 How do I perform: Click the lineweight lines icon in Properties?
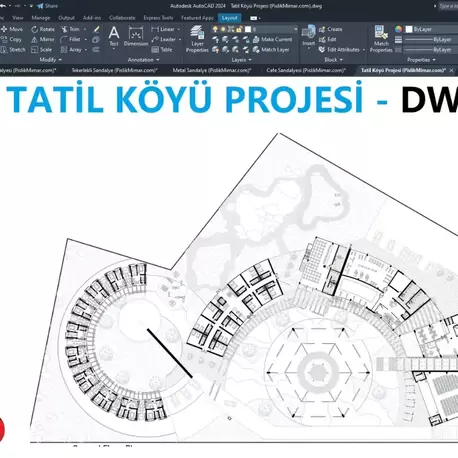click(398, 40)
